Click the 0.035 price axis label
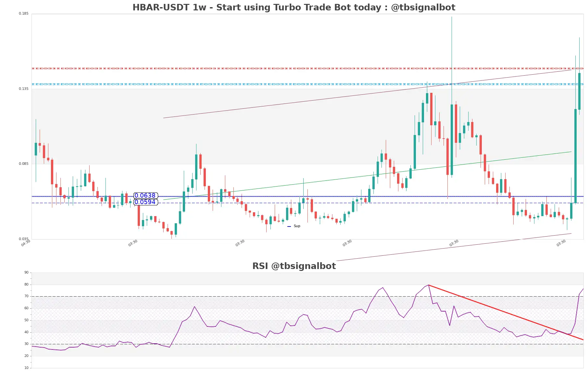This screenshot has height=392, width=588. [x=24, y=239]
